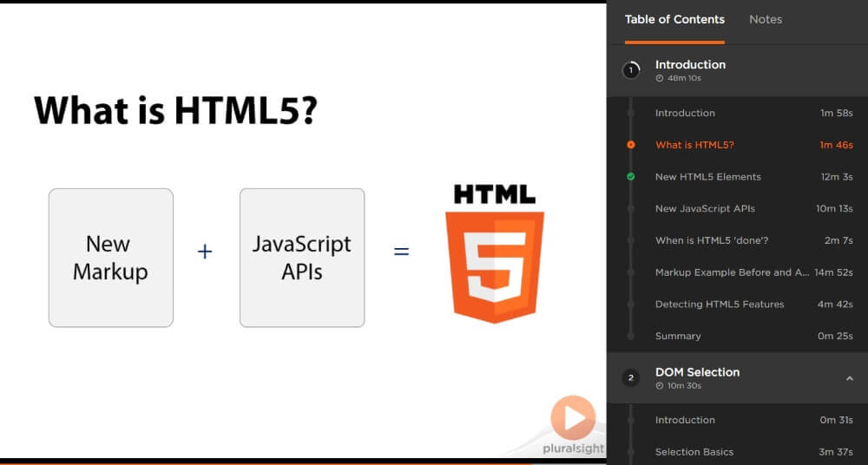Open module 1 Introduction header

point(737,70)
